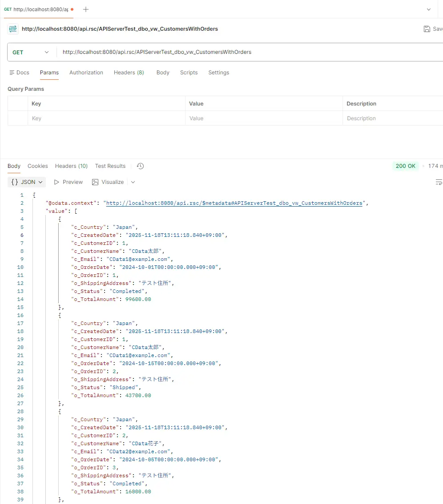Open the Visualize response view
This screenshot has height=504, width=443.
[108, 182]
